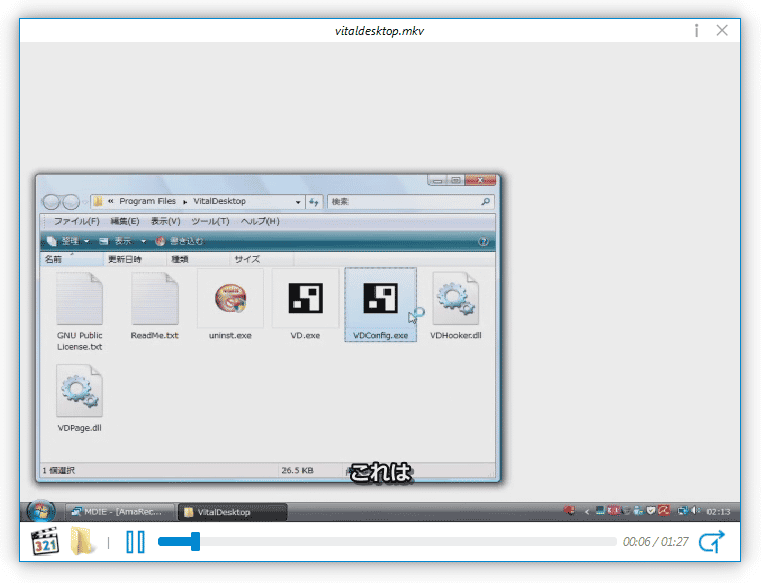Open with Media Player Classic 321 icon
The height and width of the screenshot is (583, 761).
(45, 541)
